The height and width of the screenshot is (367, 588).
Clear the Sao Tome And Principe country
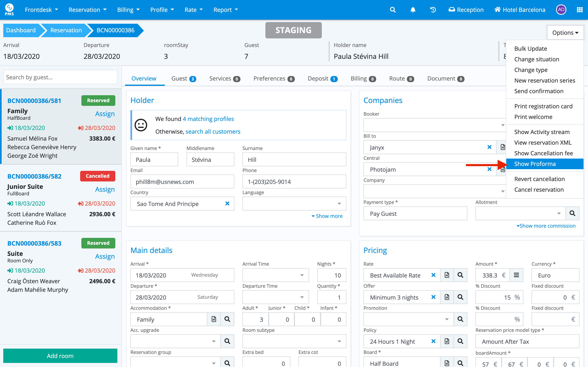227,204
